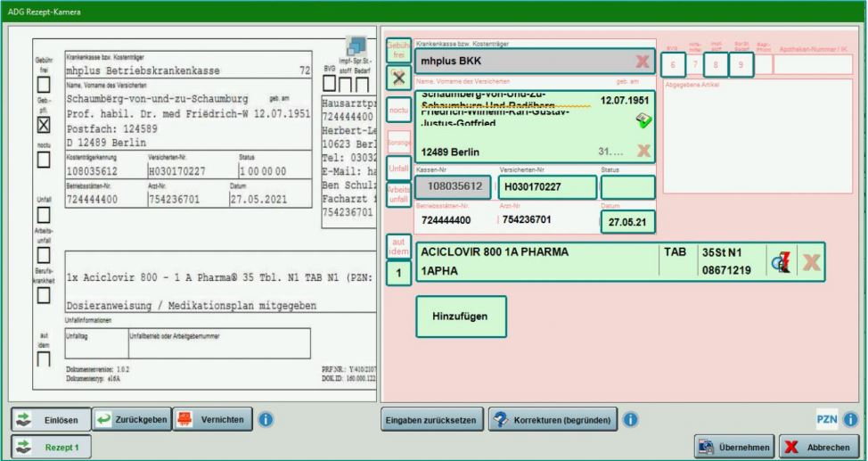Toggle the crossed Geb.-pfl. box in right form

tap(398, 78)
